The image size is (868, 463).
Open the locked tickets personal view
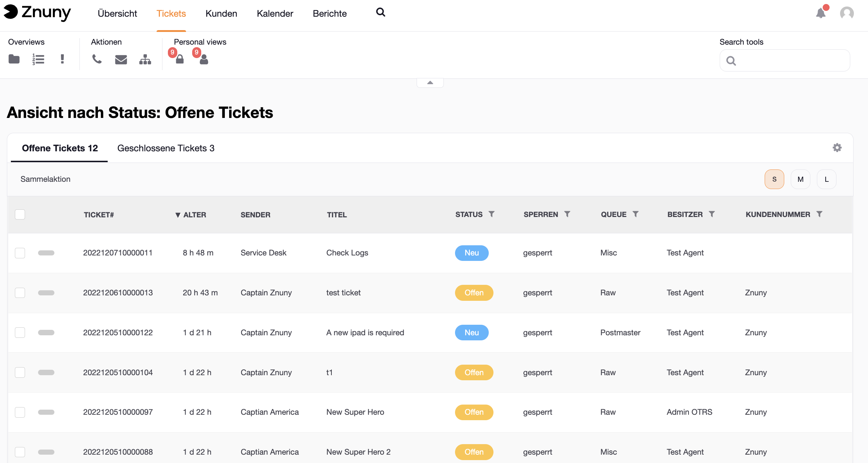click(179, 59)
